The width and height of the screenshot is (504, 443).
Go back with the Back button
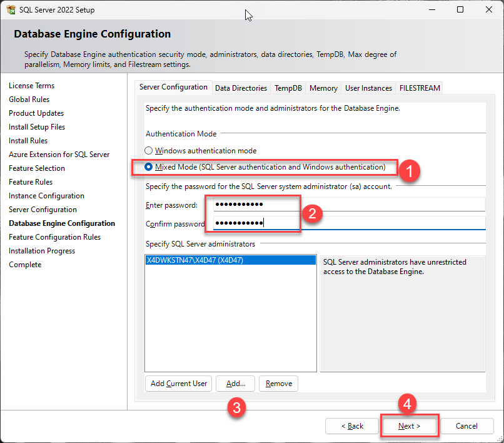pyautogui.click(x=352, y=426)
